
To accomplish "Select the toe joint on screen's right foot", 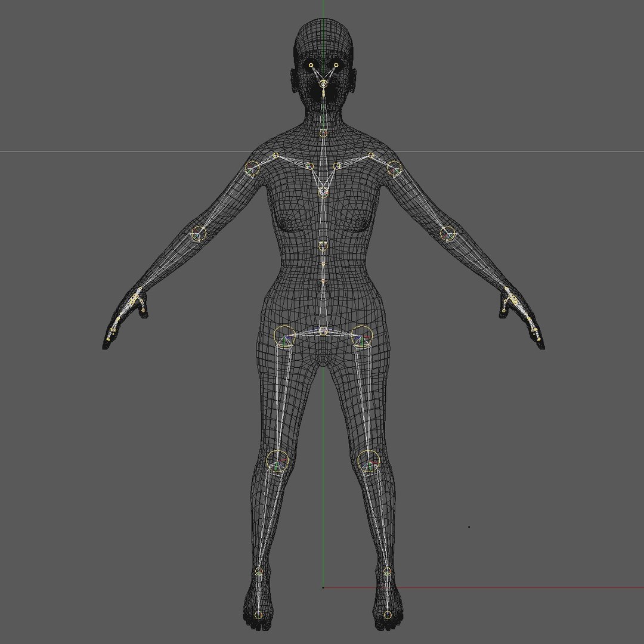I will (x=387, y=615).
